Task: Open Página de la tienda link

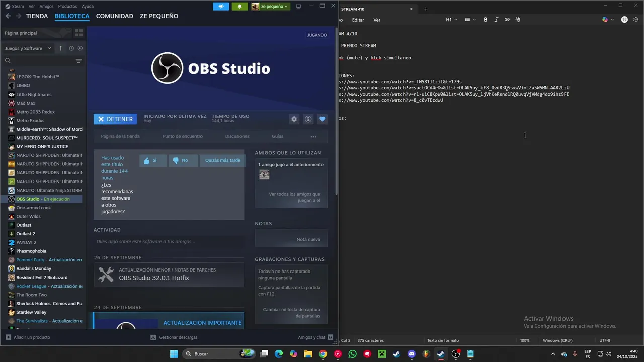Action: coord(120,136)
